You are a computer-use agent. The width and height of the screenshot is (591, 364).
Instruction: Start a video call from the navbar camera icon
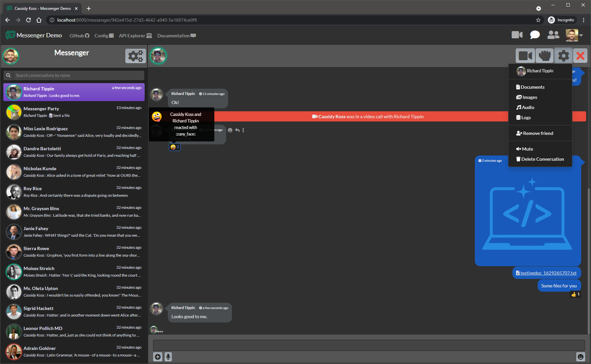(x=517, y=35)
